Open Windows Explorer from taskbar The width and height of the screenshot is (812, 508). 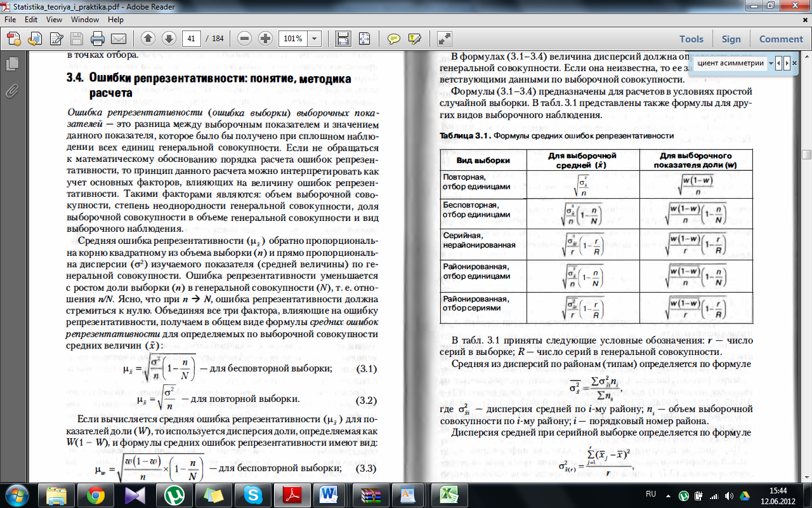[x=56, y=495]
